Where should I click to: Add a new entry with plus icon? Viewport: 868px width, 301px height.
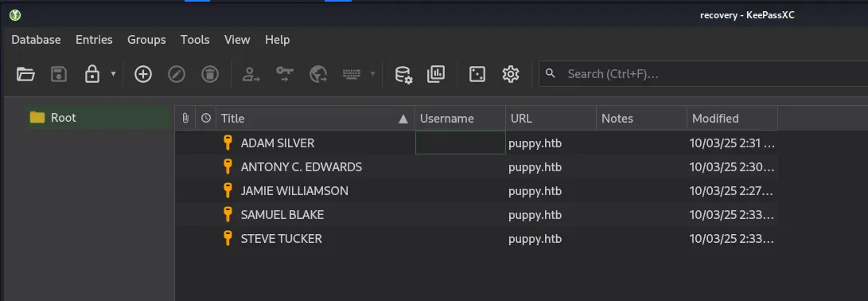pyautogui.click(x=143, y=74)
